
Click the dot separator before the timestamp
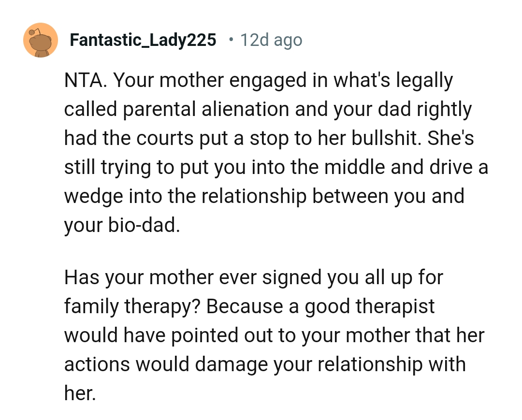pyautogui.click(x=230, y=39)
